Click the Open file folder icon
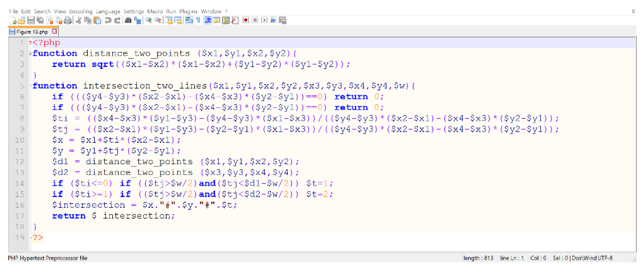644x272 pixels. pyautogui.click(x=22, y=20)
